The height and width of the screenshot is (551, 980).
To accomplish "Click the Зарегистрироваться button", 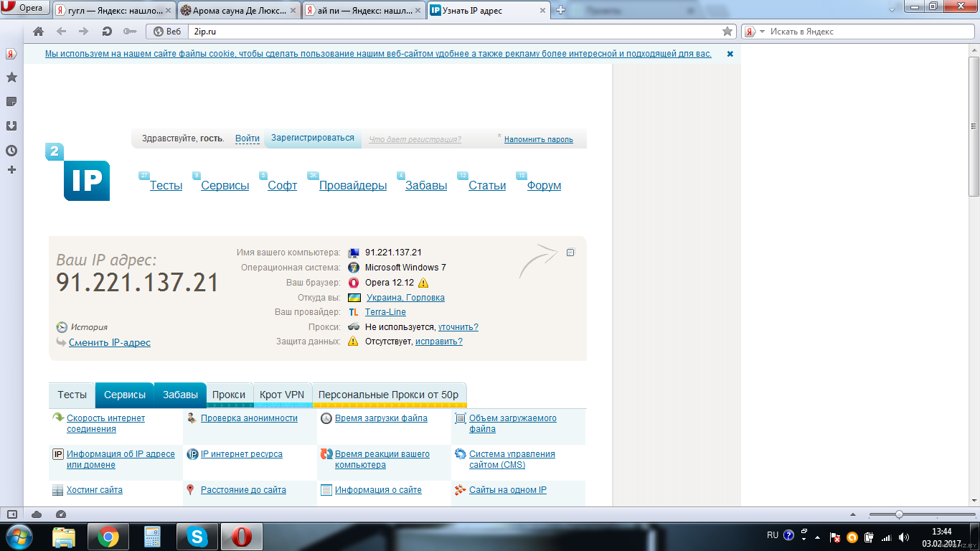I will tap(313, 138).
